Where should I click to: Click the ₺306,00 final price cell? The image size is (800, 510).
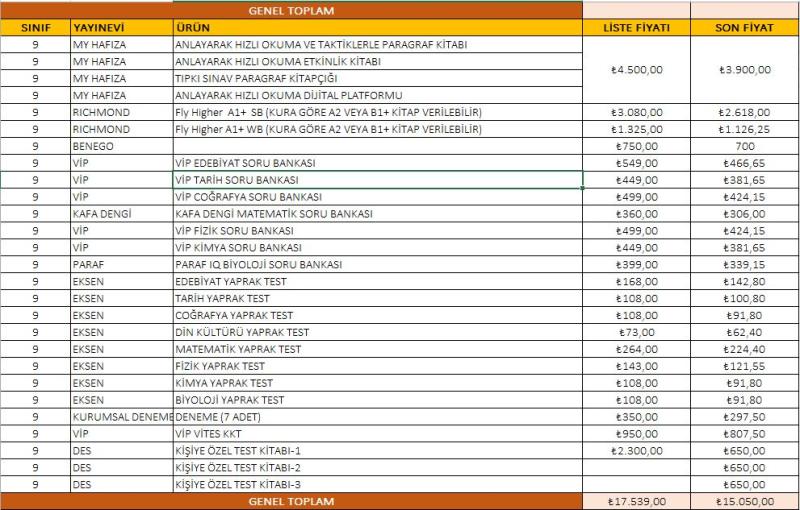[745, 214]
